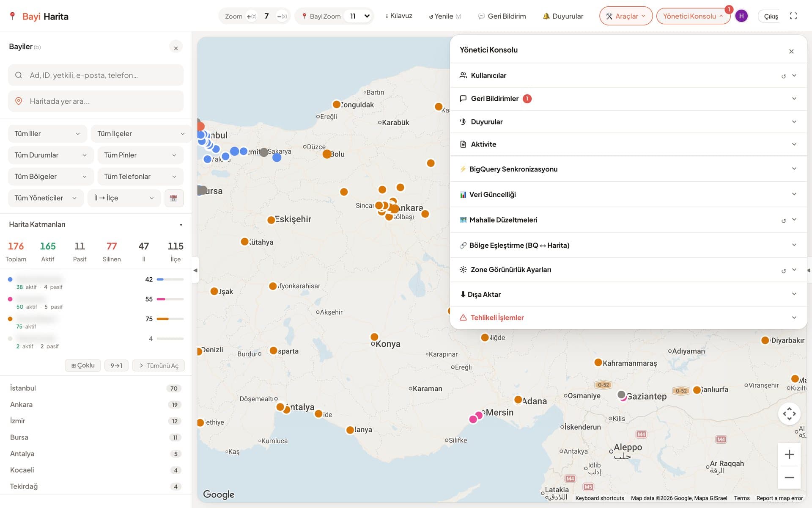
Task: Click the dealer search input field
Action: [x=96, y=75]
